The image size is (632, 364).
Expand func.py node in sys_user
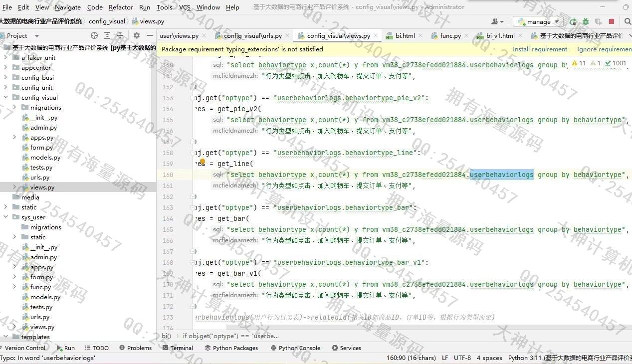(14, 287)
